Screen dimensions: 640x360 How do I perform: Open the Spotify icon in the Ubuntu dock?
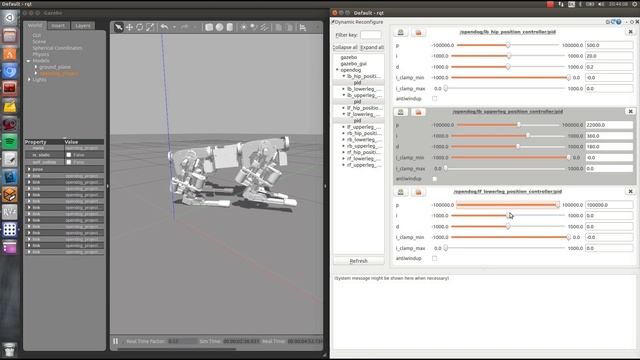point(10,142)
